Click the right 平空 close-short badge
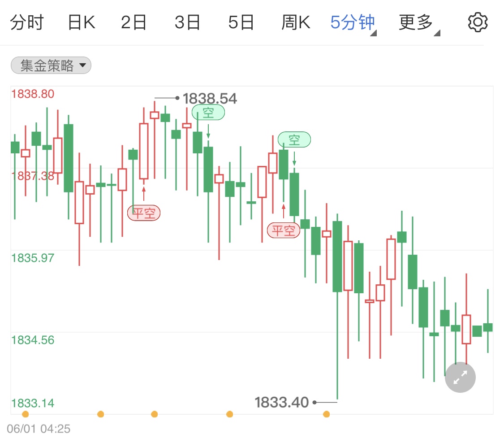The image size is (504, 443). click(283, 230)
